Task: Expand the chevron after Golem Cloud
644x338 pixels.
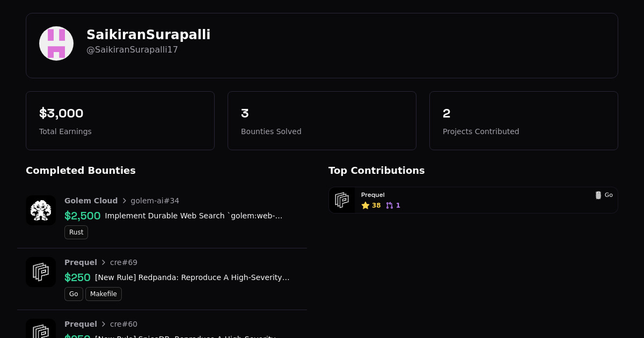Action: click(124, 201)
